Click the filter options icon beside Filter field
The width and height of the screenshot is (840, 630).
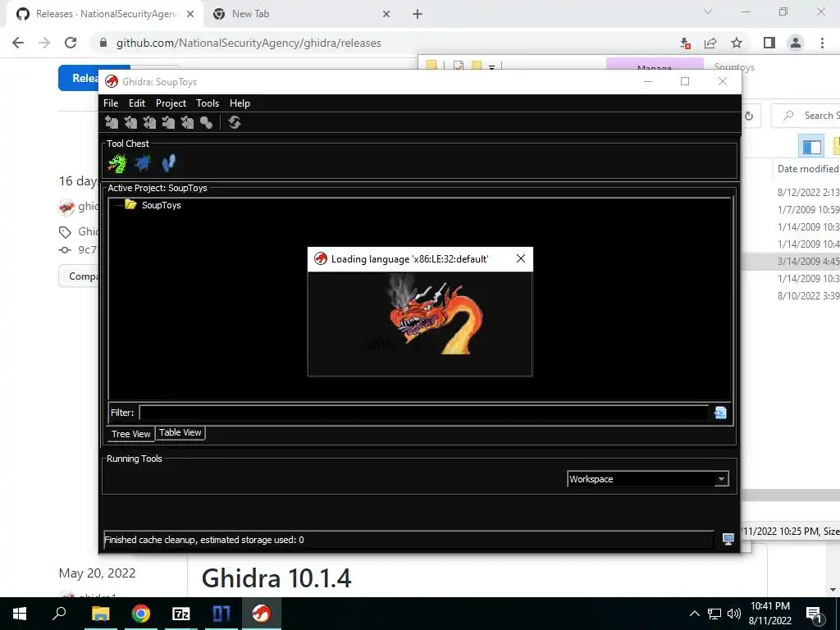click(x=720, y=412)
